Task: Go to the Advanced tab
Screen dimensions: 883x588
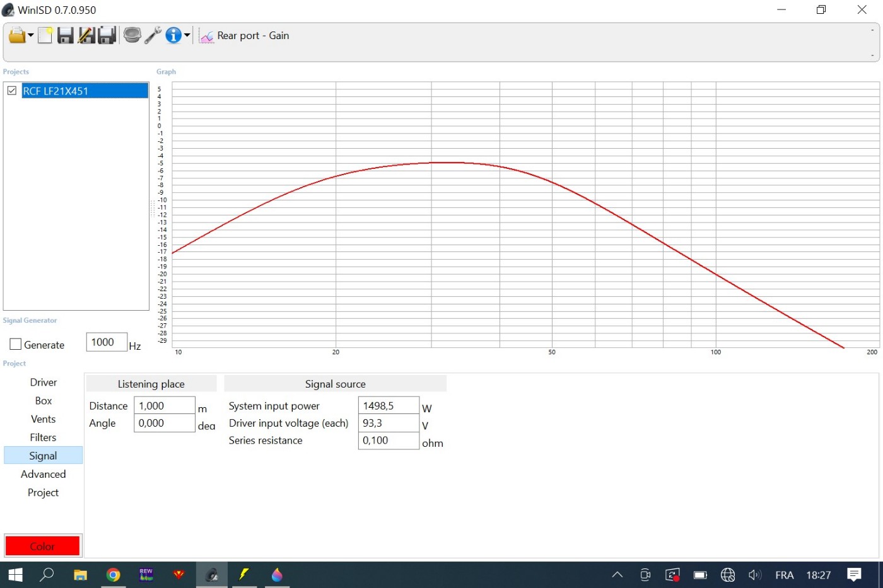Action: pos(43,474)
